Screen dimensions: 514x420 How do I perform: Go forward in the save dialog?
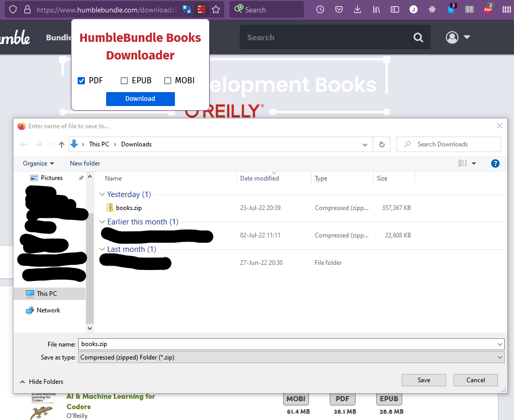click(39, 144)
